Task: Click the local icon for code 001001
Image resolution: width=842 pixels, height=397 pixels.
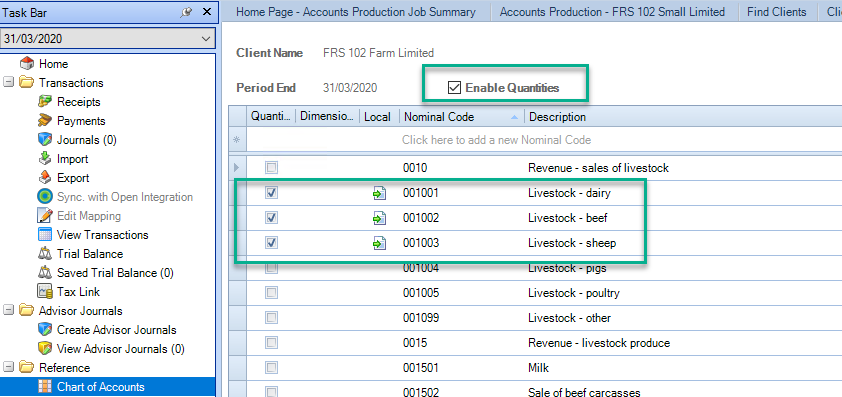Action: coord(380,193)
